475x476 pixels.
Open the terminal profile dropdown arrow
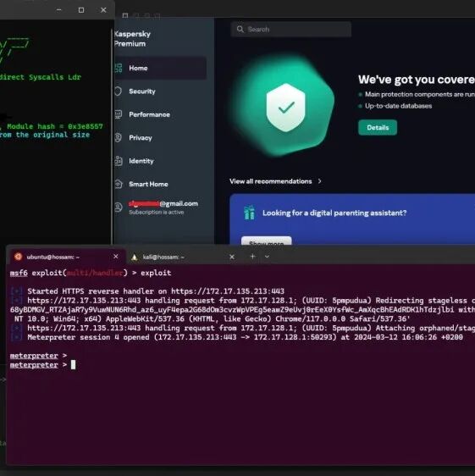(x=267, y=257)
